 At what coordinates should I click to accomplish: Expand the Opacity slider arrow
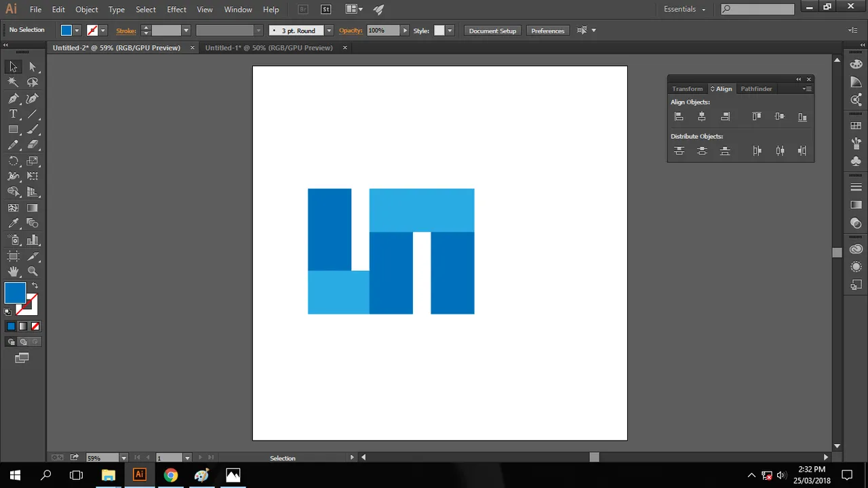tap(405, 30)
